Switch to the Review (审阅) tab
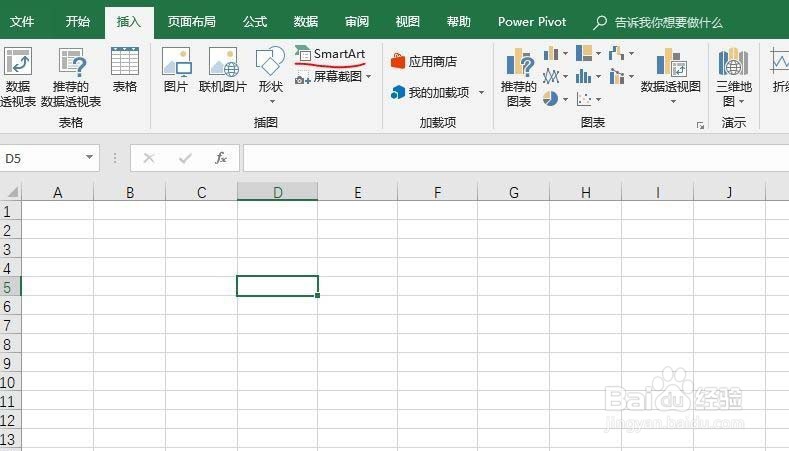This screenshot has height=451, width=789. point(356,22)
